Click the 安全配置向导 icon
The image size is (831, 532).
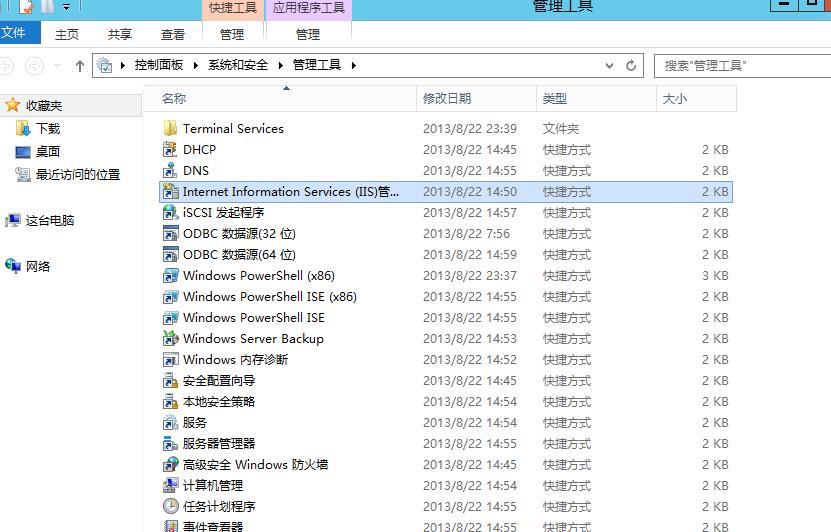(170, 380)
